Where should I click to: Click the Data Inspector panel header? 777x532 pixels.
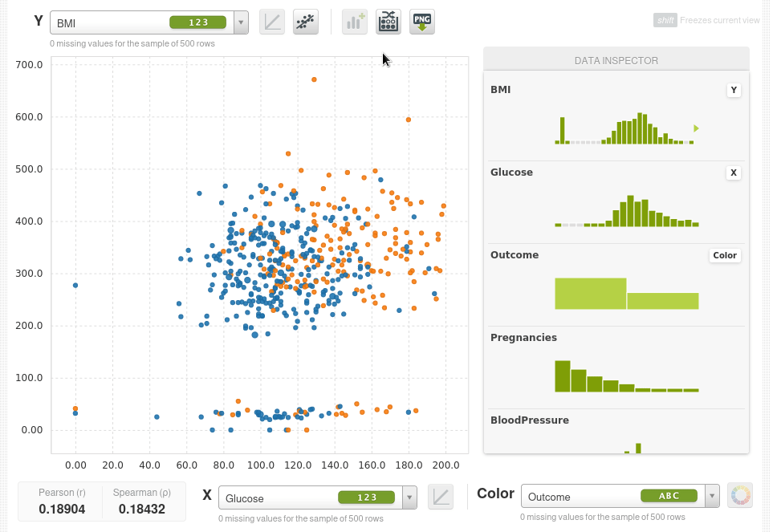coord(616,60)
